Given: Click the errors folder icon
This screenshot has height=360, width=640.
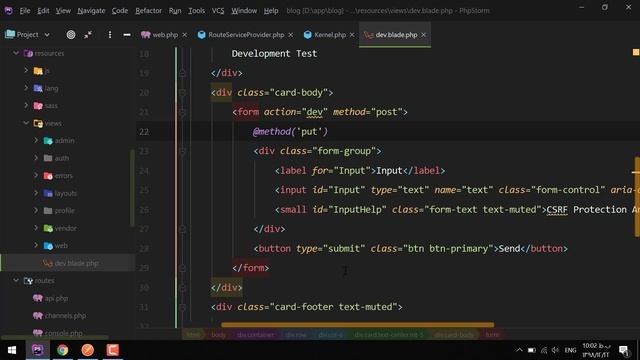Looking at the screenshot, I should [x=48, y=176].
